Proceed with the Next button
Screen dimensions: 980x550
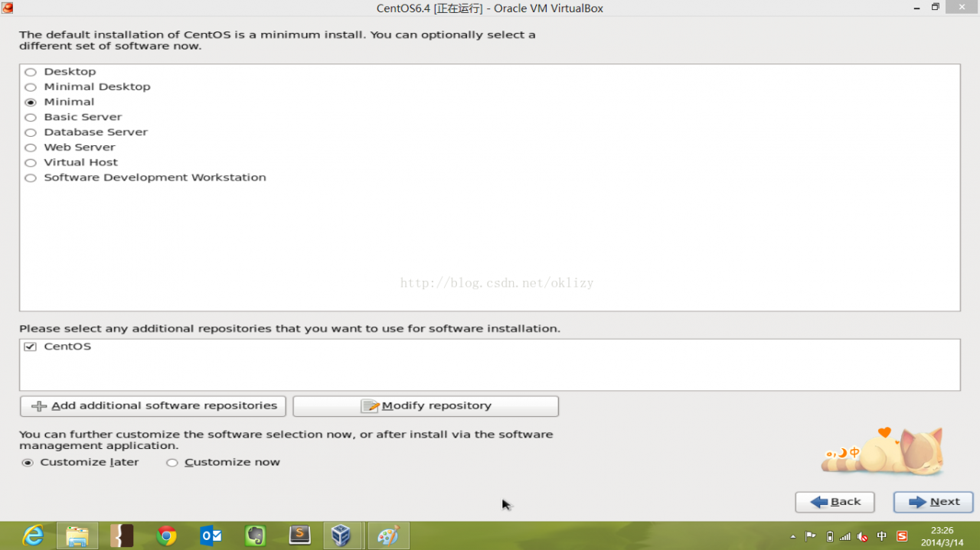[x=933, y=502]
